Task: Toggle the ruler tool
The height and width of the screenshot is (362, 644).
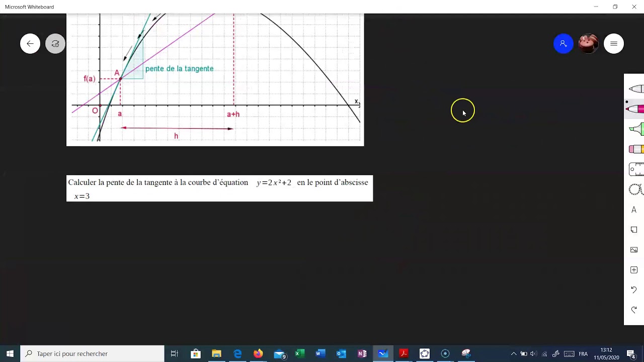Action: [x=636, y=169]
